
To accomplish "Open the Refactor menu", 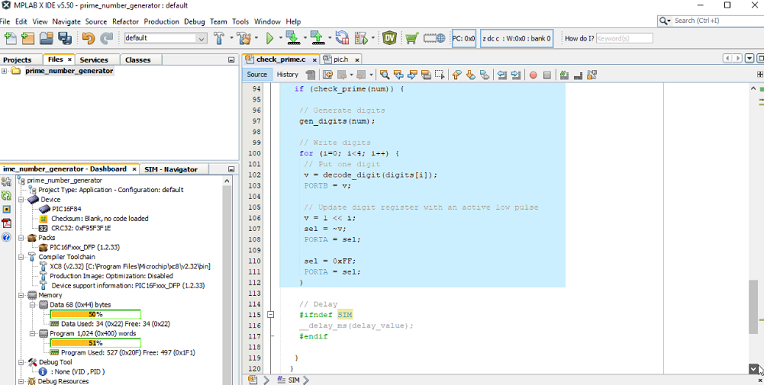I will 125,21.
